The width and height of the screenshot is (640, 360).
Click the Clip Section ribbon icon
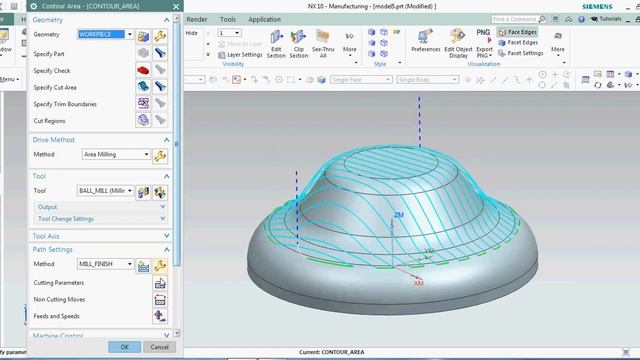298,38
